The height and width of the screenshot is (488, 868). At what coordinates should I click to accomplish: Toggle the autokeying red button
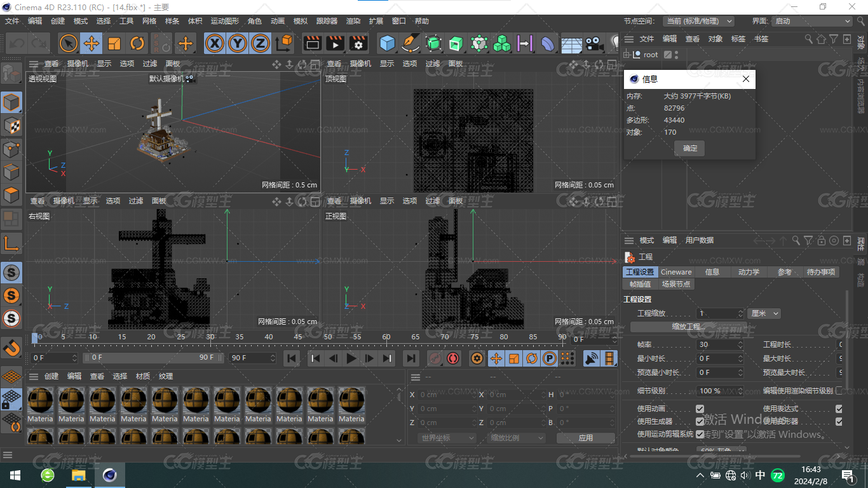click(453, 358)
